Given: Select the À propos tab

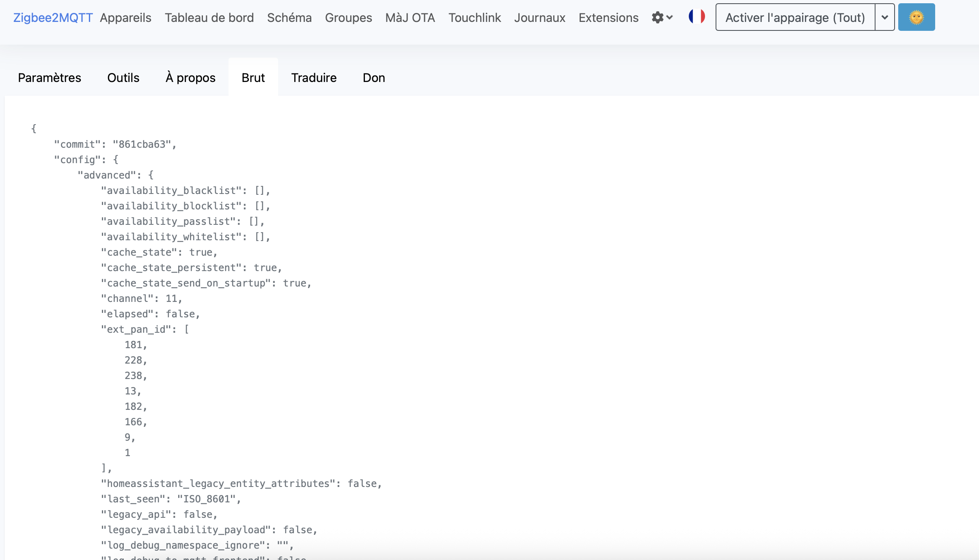Looking at the screenshot, I should tap(190, 78).
